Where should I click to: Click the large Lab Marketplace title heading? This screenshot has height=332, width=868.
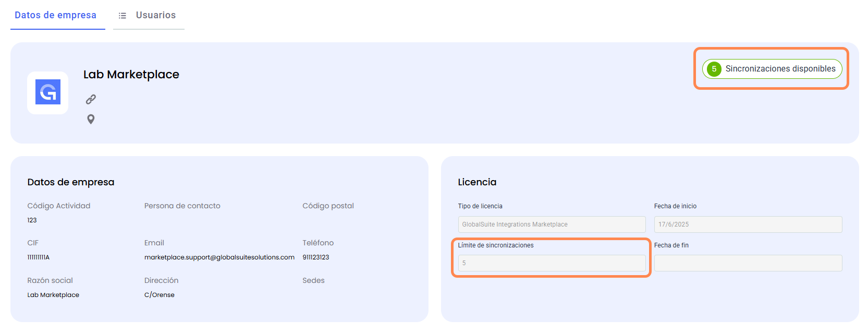point(131,75)
